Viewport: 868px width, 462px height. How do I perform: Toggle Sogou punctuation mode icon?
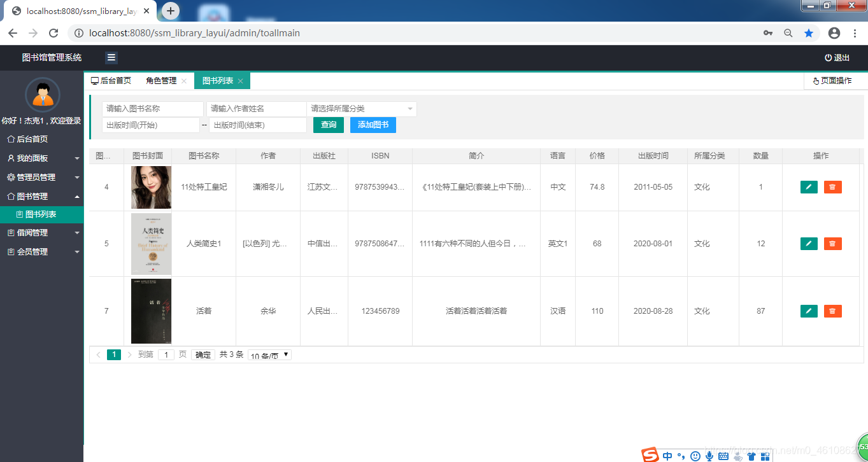(x=681, y=456)
